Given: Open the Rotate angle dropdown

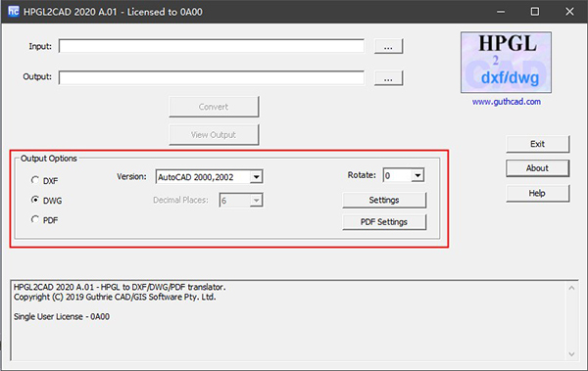Looking at the screenshot, I should coord(417,175).
